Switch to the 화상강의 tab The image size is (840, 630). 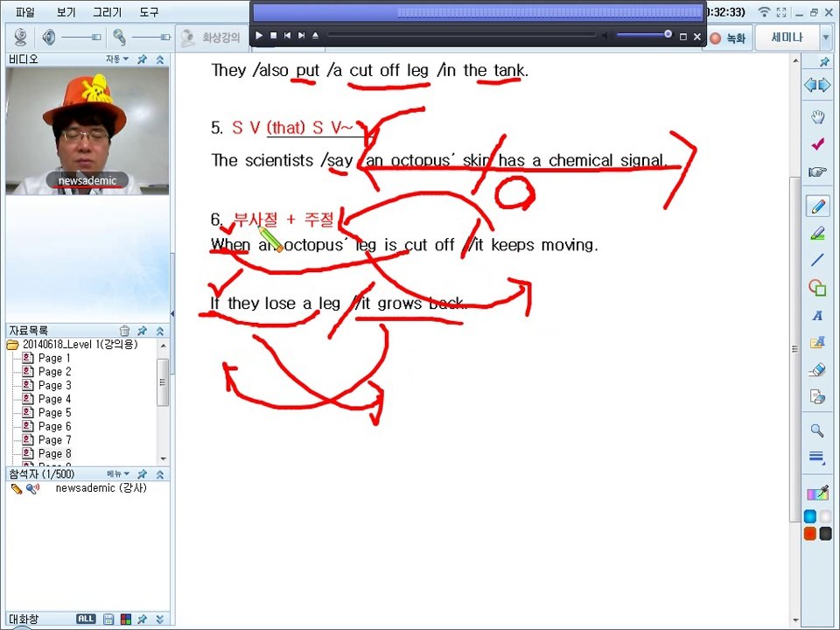pyautogui.click(x=212, y=38)
